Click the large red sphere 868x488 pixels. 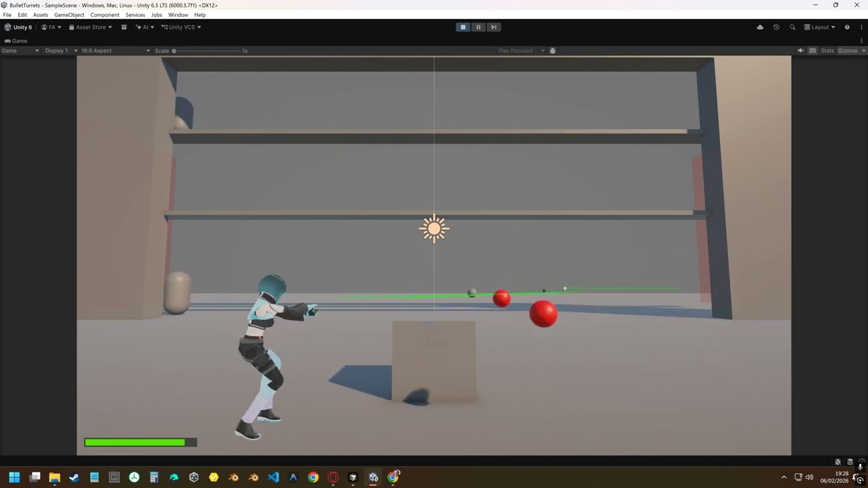tap(543, 314)
